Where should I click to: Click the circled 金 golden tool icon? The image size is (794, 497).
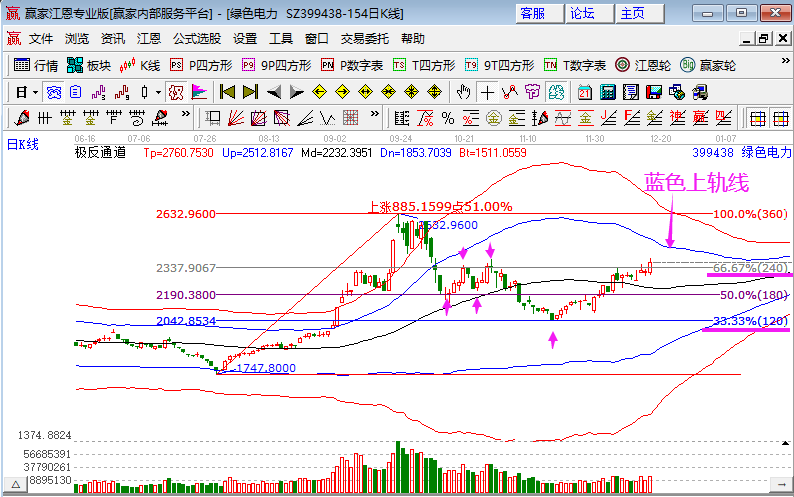[494, 119]
